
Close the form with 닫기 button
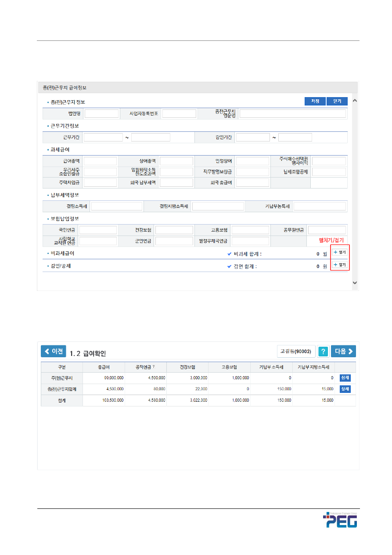337,102
